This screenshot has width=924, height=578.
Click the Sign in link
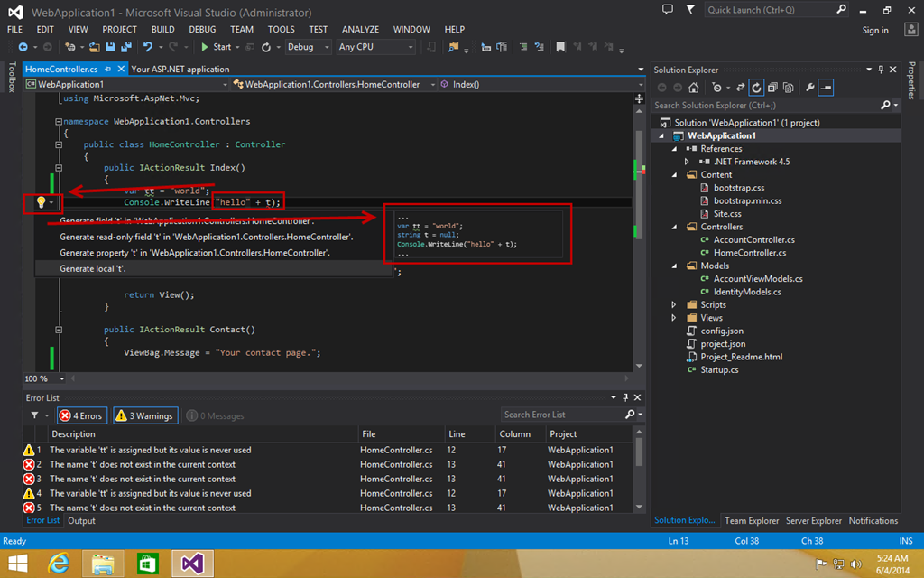[875, 30]
